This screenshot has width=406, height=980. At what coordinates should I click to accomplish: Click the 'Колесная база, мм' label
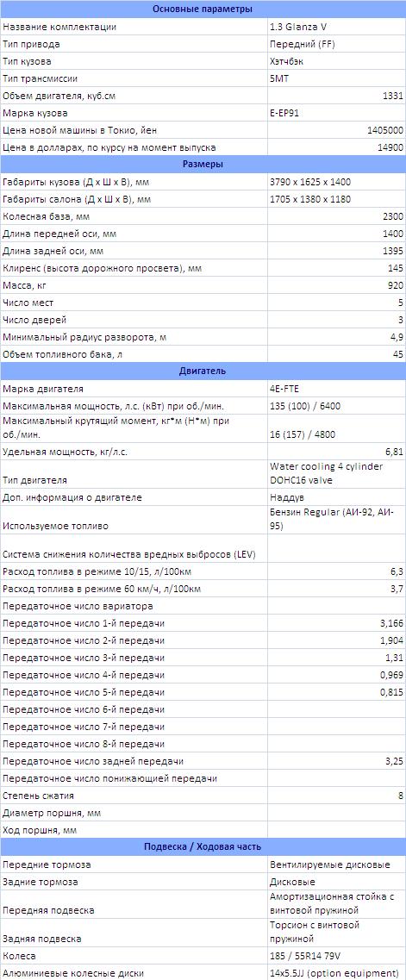tap(47, 216)
